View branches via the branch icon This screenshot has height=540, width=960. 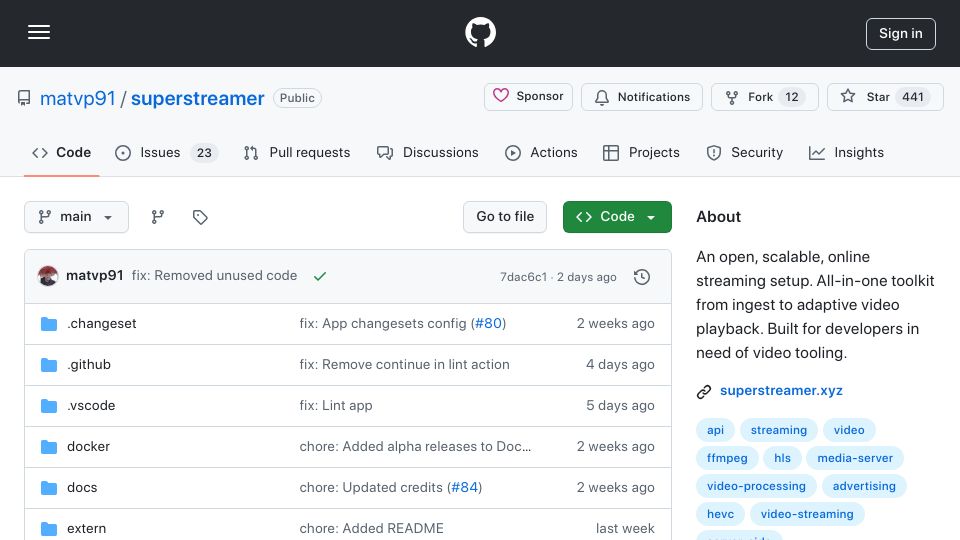[x=158, y=217]
